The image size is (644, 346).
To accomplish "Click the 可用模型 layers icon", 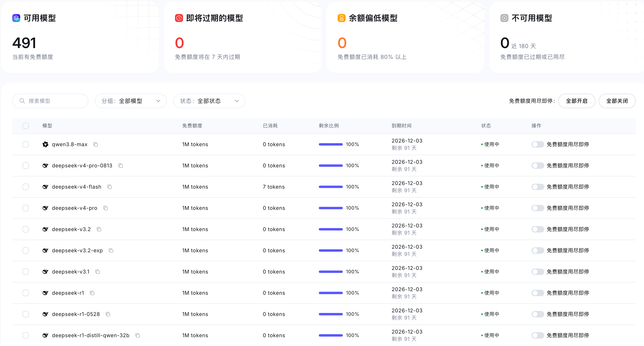I will tap(16, 18).
